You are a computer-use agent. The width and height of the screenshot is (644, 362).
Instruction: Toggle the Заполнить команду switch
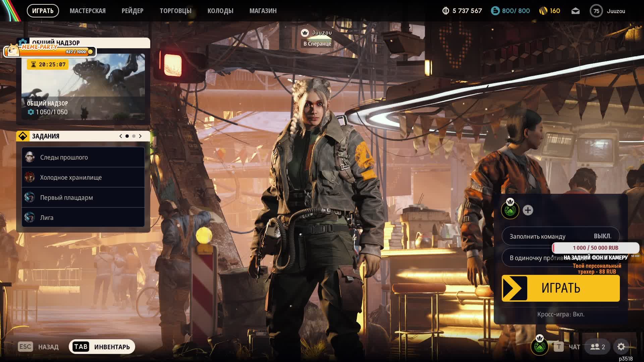point(560,236)
